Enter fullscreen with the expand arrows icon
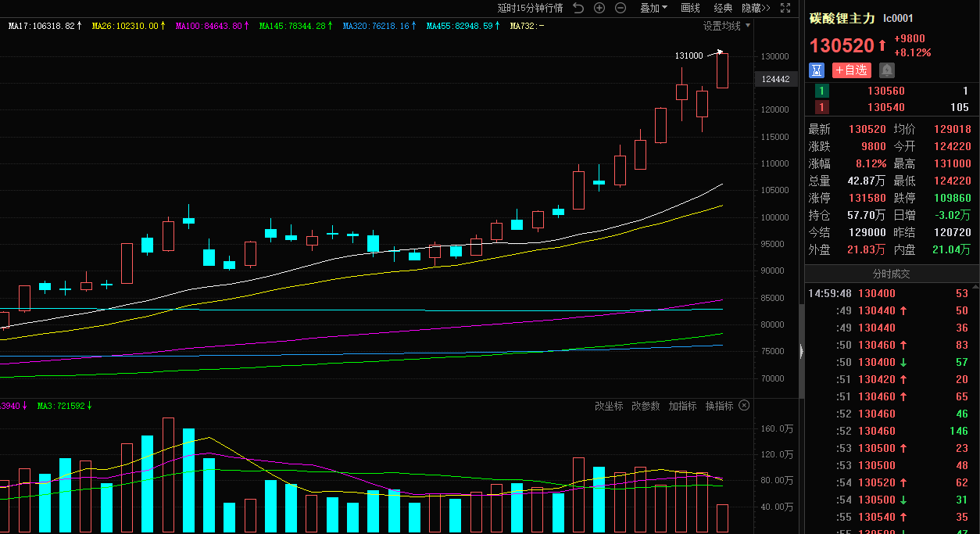Viewport: 980px width, 534px height. point(785,8)
